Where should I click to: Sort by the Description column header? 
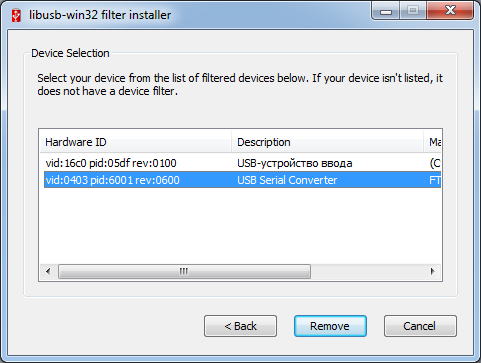tap(327, 142)
